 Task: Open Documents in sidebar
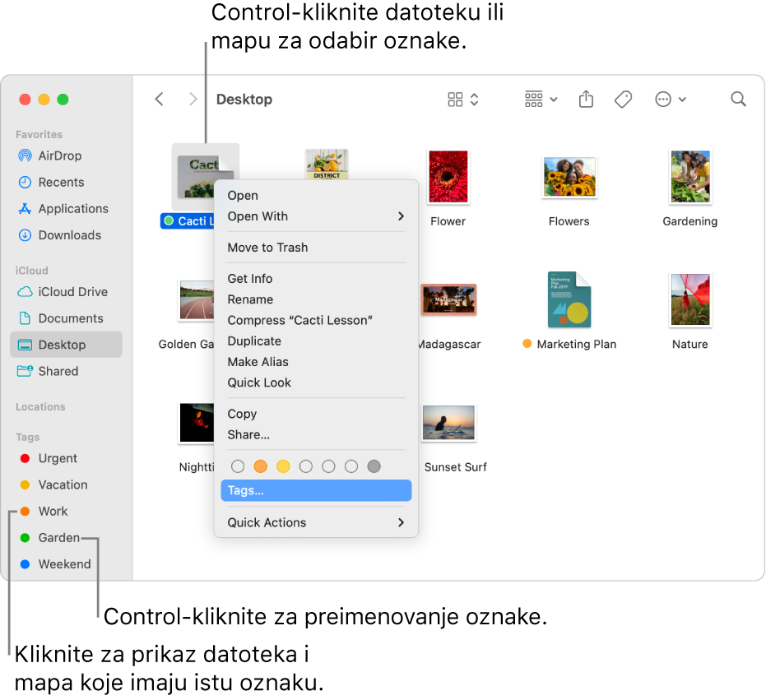pyautogui.click(x=66, y=318)
